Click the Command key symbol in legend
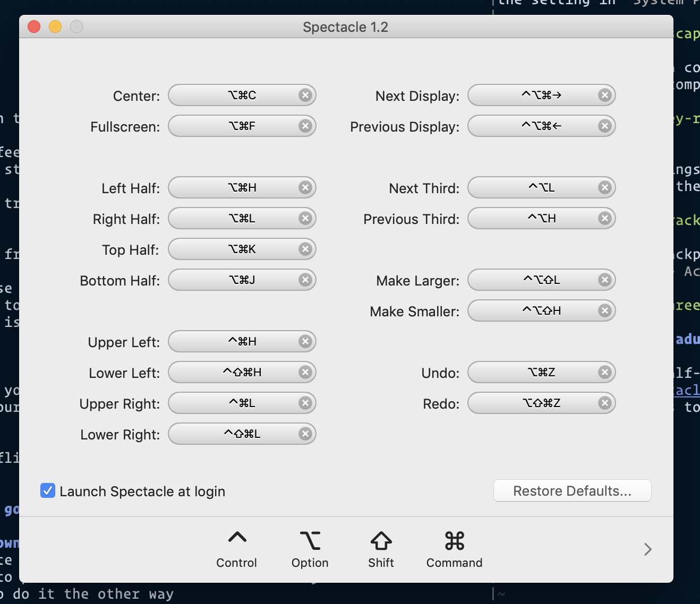This screenshot has width=700, height=604. coord(454,541)
